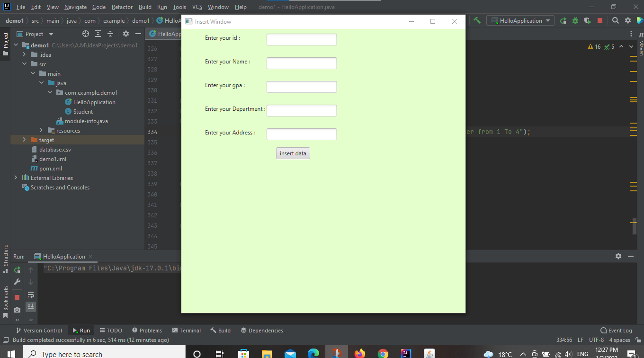The width and height of the screenshot is (644, 358).
Task: Open the Dependencies tool tab
Action: 262,331
